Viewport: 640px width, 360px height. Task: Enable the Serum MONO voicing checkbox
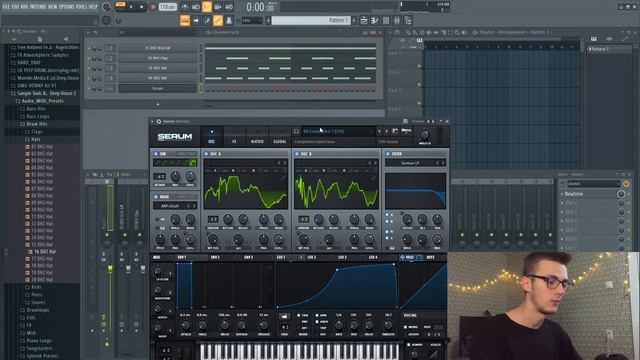coord(405,327)
